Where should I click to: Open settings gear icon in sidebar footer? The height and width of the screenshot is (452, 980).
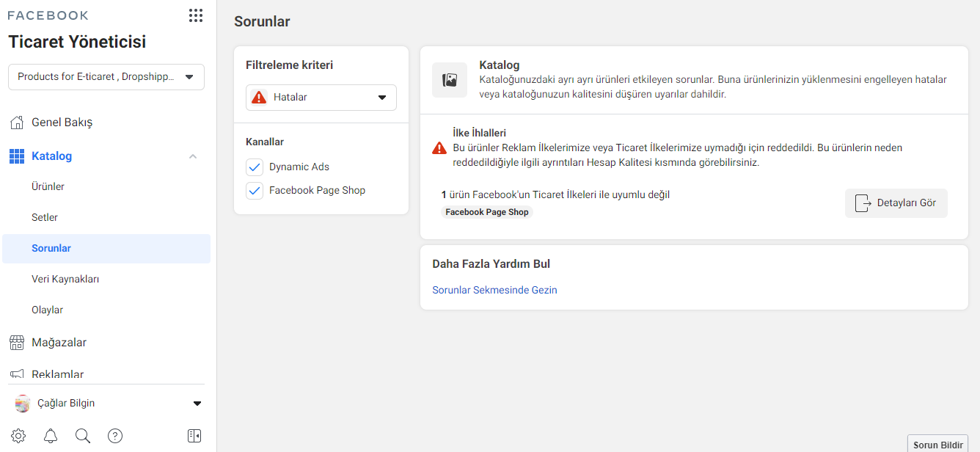[x=18, y=436]
